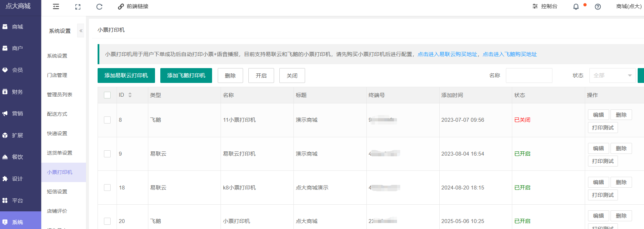Open notifications bell icon
This screenshot has width=644, height=229.
pos(576,7)
